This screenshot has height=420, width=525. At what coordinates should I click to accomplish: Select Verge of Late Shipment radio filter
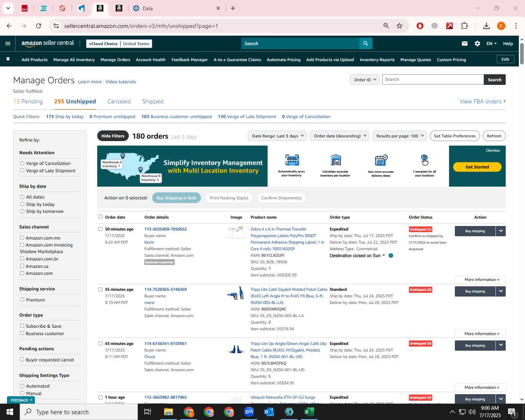pyautogui.click(x=22, y=171)
